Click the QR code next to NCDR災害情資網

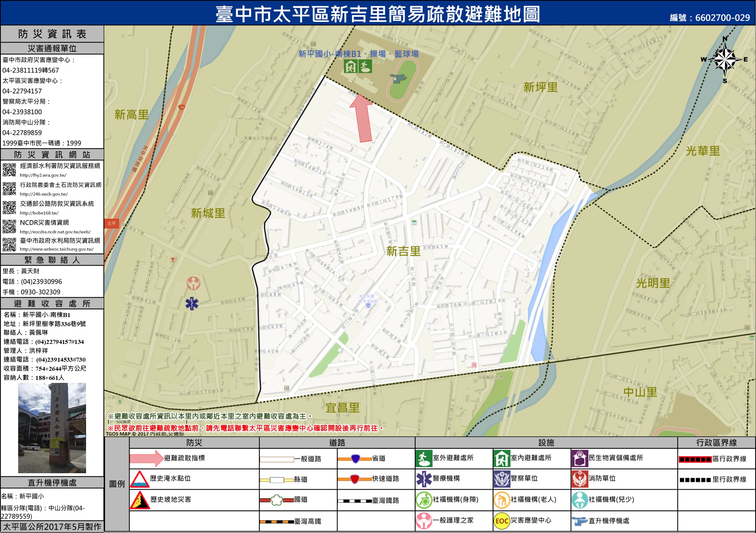click(x=9, y=226)
